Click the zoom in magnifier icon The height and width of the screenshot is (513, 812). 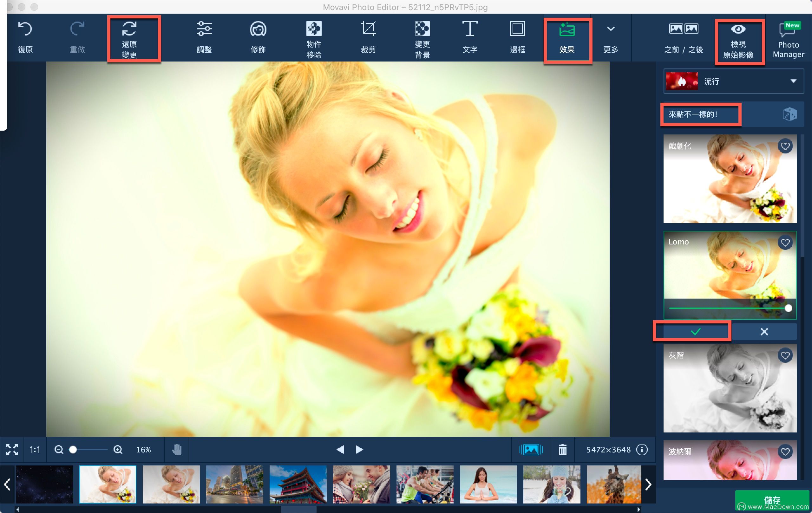click(x=118, y=450)
